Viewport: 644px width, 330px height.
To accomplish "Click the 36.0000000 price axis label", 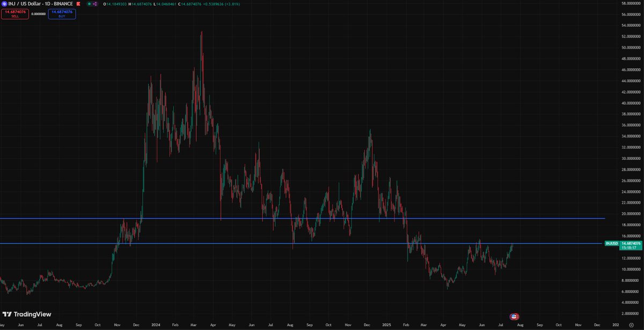I will point(632,125).
